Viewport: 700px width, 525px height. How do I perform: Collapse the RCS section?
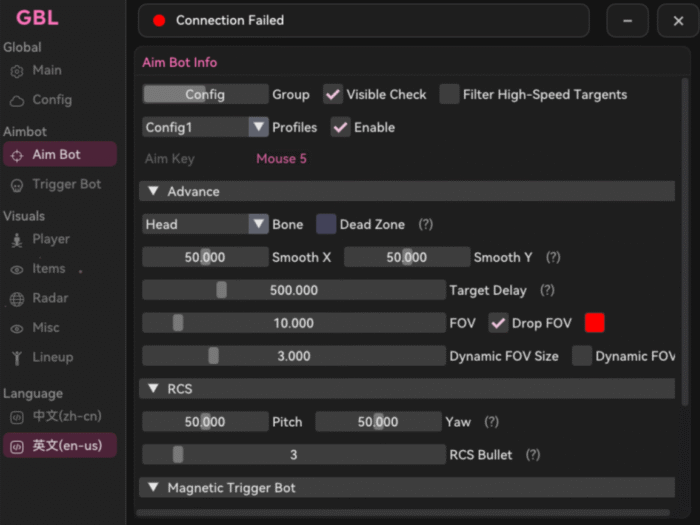(407, 388)
